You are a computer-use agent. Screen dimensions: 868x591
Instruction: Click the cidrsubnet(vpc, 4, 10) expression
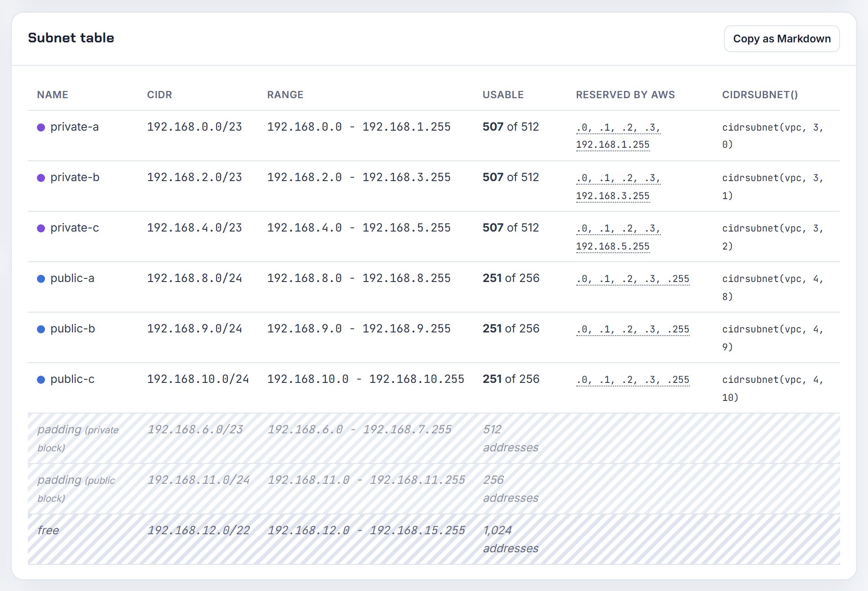(x=773, y=388)
